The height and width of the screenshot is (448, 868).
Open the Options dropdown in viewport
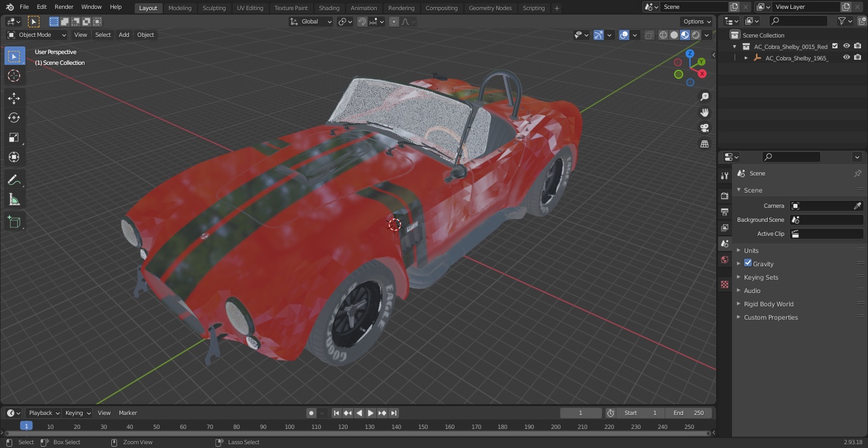697,22
